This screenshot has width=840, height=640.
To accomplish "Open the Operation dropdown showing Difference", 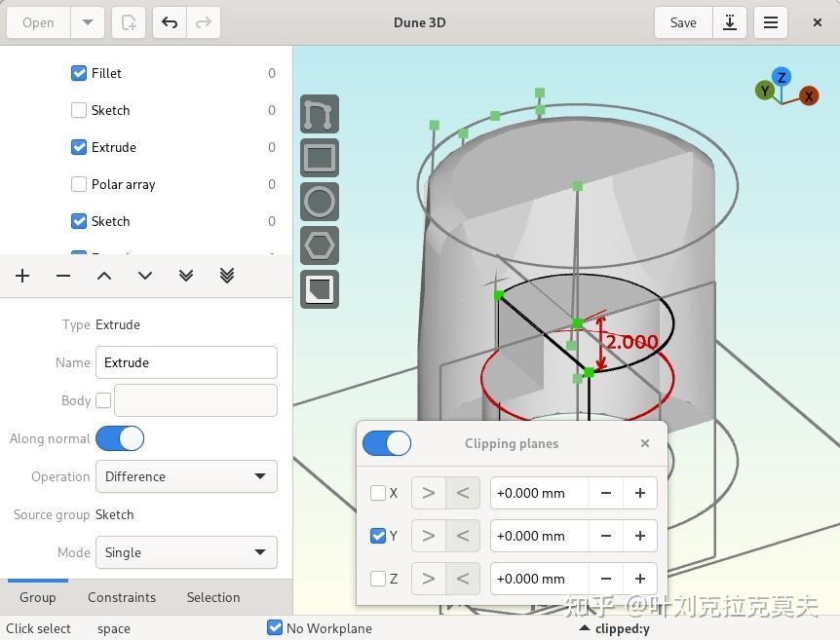I will 185,476.
